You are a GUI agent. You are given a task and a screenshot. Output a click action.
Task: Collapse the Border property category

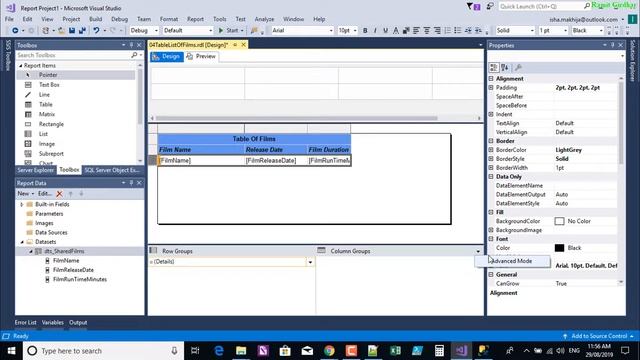coord(491,141)
